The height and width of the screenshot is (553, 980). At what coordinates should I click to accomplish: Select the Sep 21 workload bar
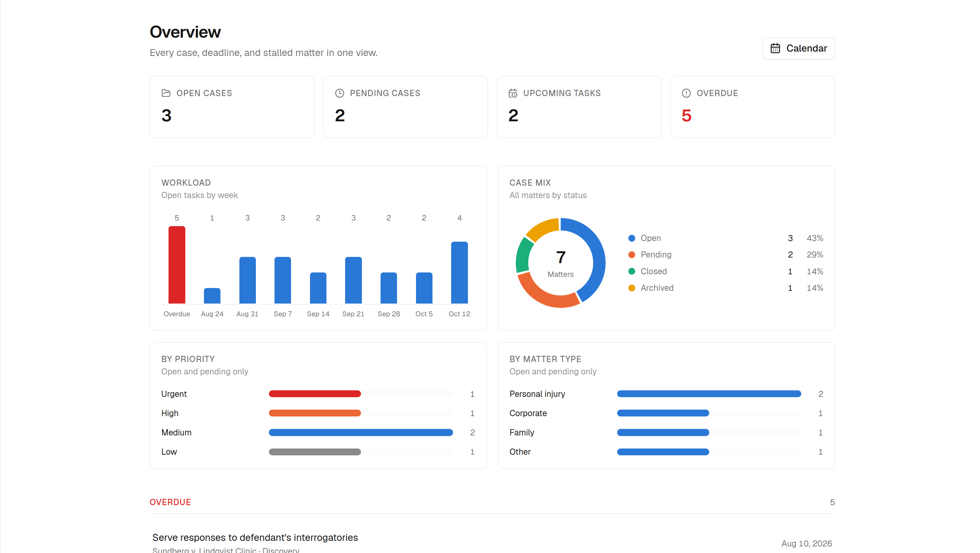353,280
